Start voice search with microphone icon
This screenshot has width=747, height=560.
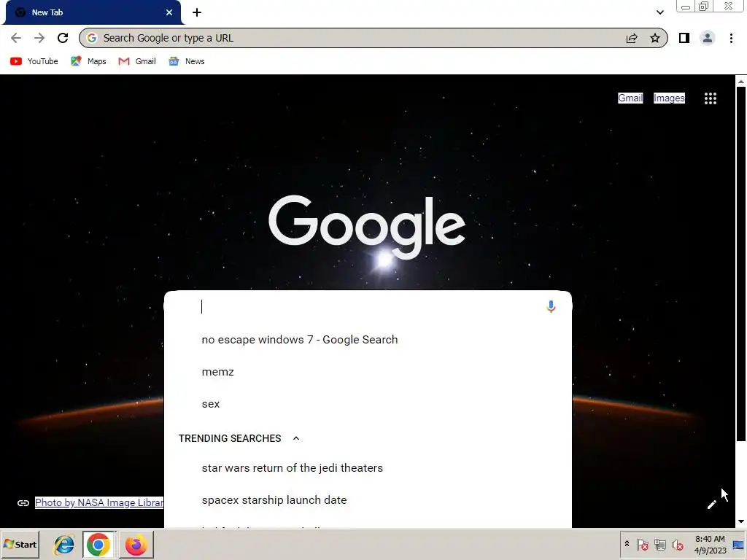tap(551, 306)
